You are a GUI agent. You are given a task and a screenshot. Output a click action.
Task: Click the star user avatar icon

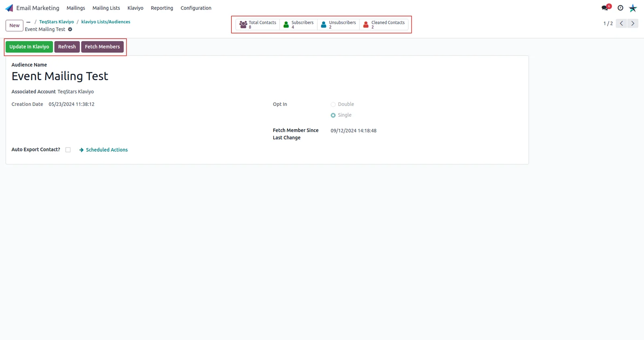point(633,8)
